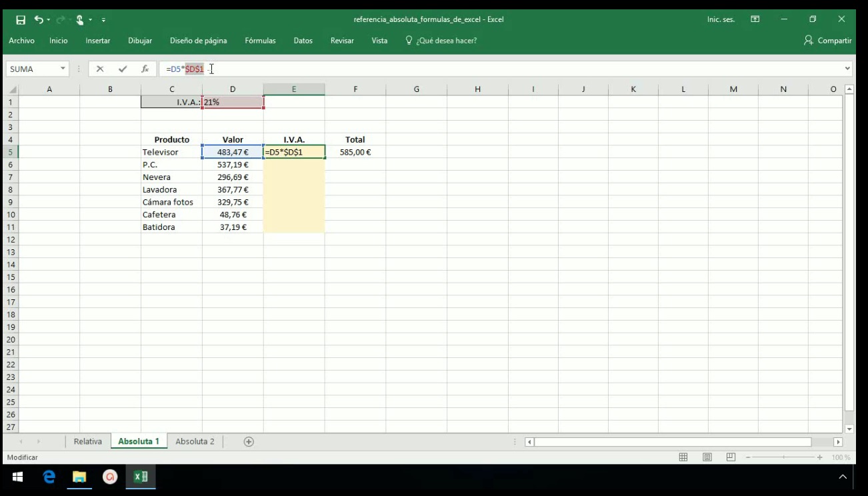Open the Vista ribbon tab
Image resolution: width=868 pixels, height=496 pixels.
coord(379,41)
